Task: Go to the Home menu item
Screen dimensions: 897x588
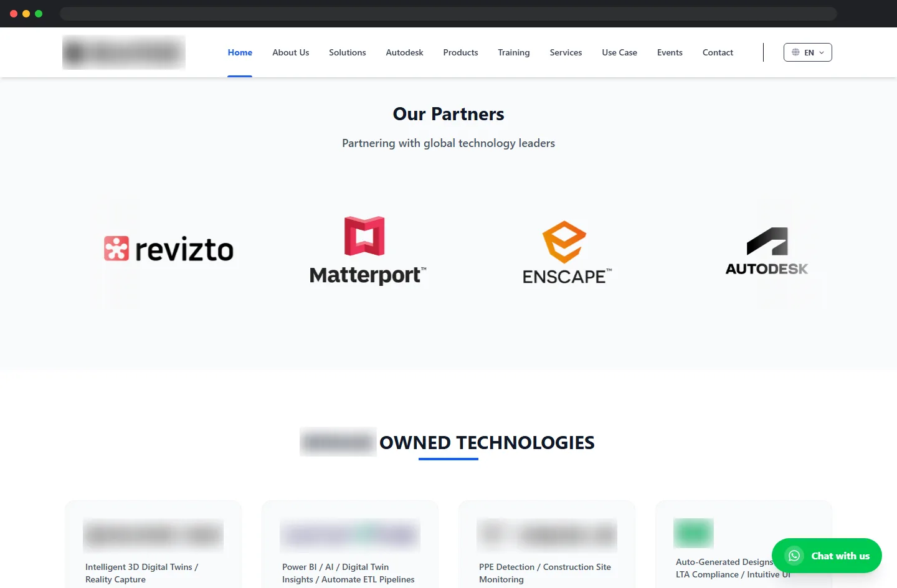Action: click(x=240, y=52)
